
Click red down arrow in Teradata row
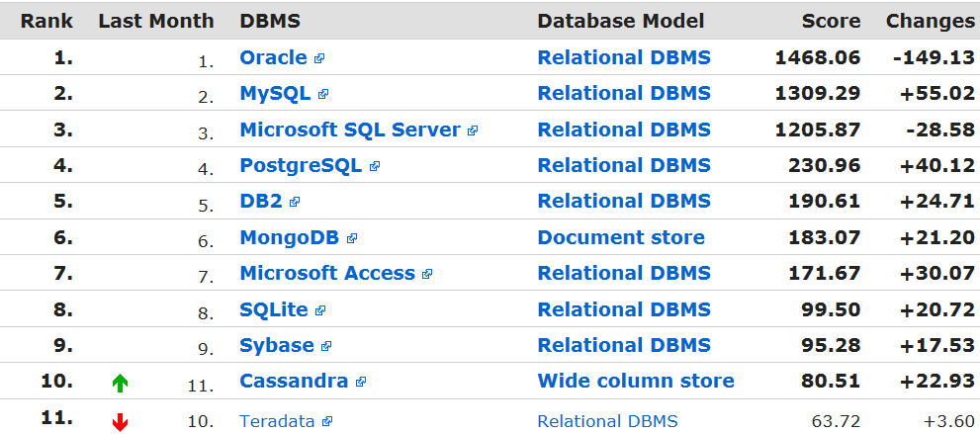click(121, 423)
